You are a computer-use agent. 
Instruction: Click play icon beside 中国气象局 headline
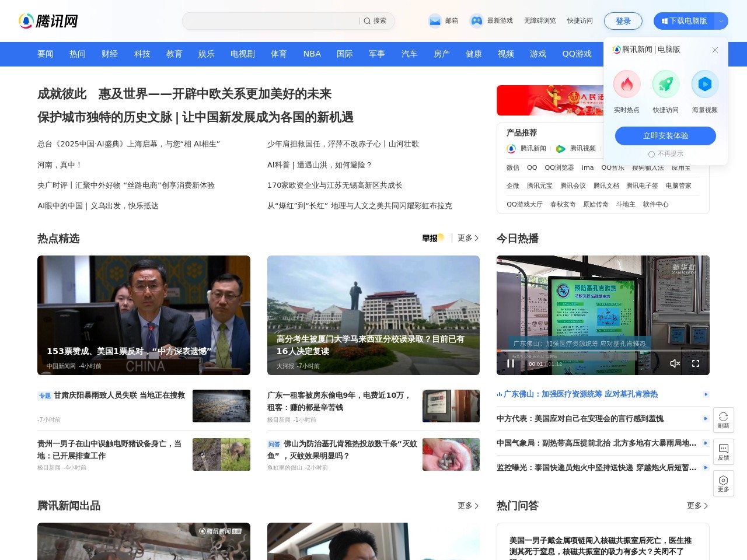(706, 443)
